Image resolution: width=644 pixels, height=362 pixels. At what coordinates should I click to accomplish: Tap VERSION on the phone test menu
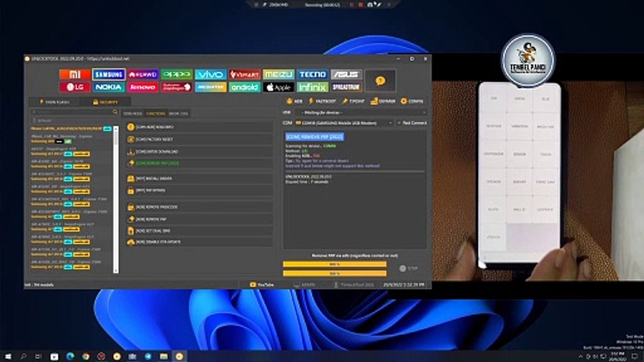(493, 237)
